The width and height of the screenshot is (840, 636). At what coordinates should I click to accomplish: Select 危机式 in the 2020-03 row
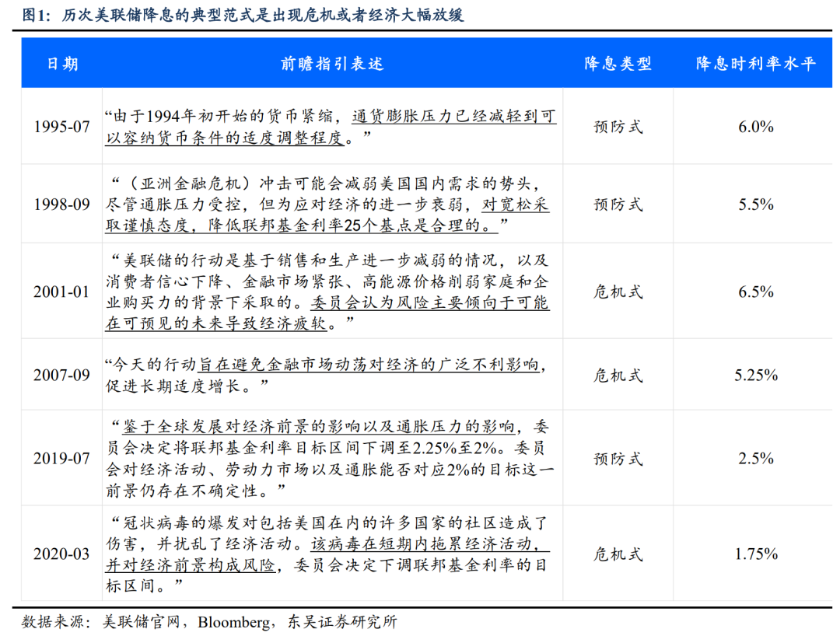tap(618, 554)
